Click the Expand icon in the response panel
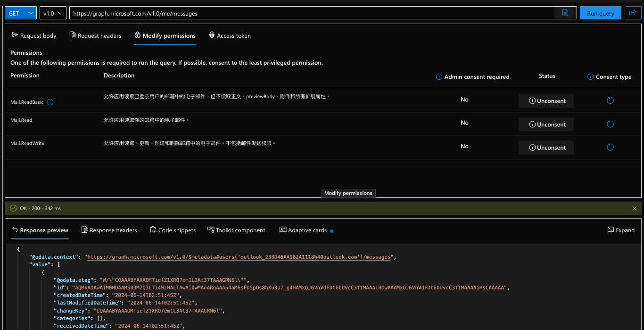Image resolution: width=644 pixels, height=330 pixels. (611, 230)
